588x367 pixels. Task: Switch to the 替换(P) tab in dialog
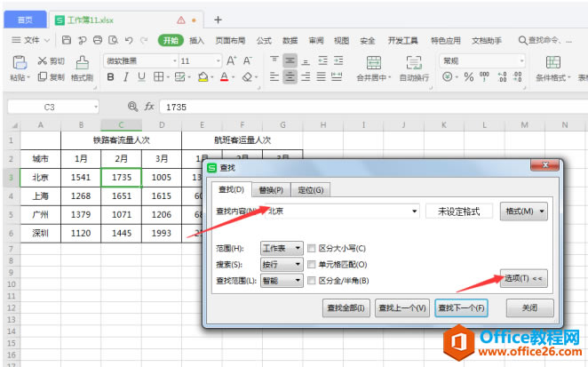tap(271, 190)
